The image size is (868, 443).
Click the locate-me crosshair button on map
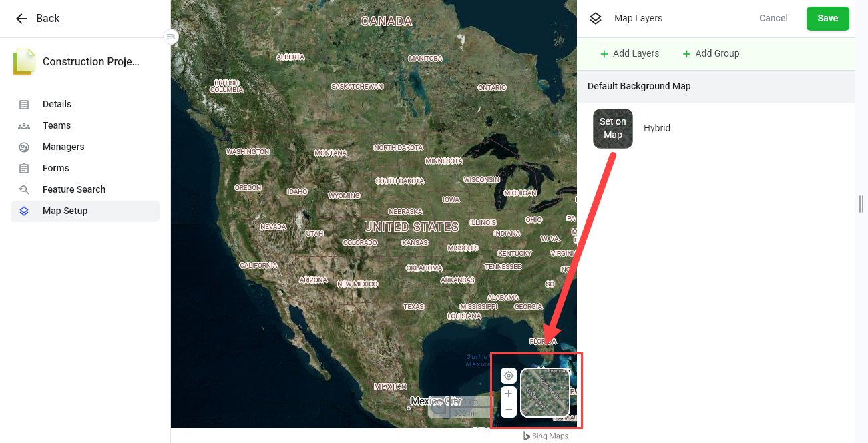point(508,376)
